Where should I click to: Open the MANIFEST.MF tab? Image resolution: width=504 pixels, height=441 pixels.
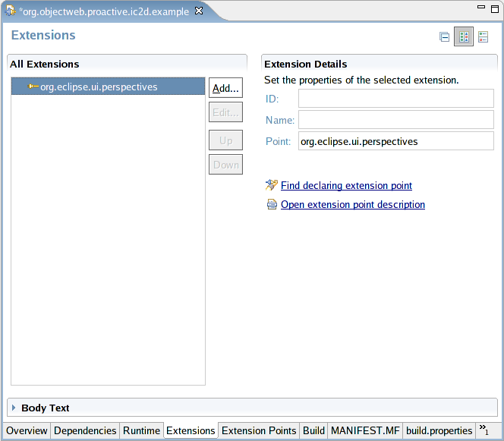(x=365, y=430)
